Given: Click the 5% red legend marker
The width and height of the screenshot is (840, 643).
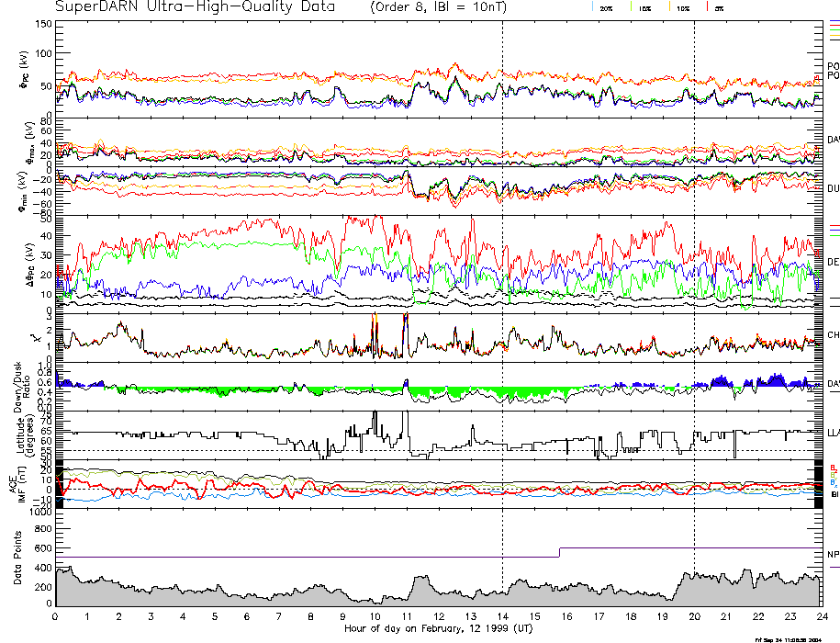Looking at the screenshot, I should click(x=706, y=7).
